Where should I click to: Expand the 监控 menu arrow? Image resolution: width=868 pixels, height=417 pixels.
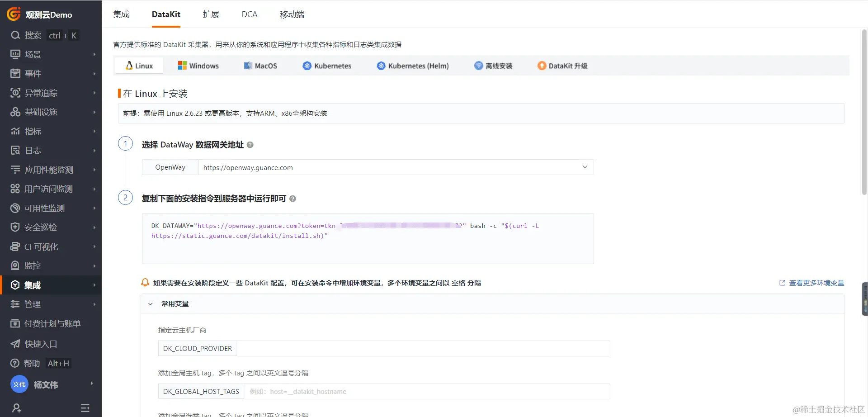[x=94, y=265]
